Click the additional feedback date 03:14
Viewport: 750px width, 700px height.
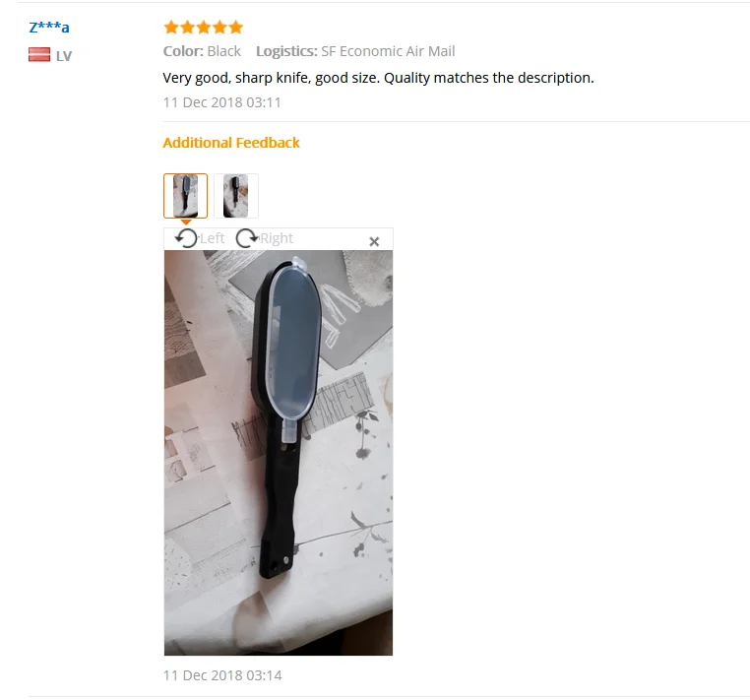click(x=222, y=675)
